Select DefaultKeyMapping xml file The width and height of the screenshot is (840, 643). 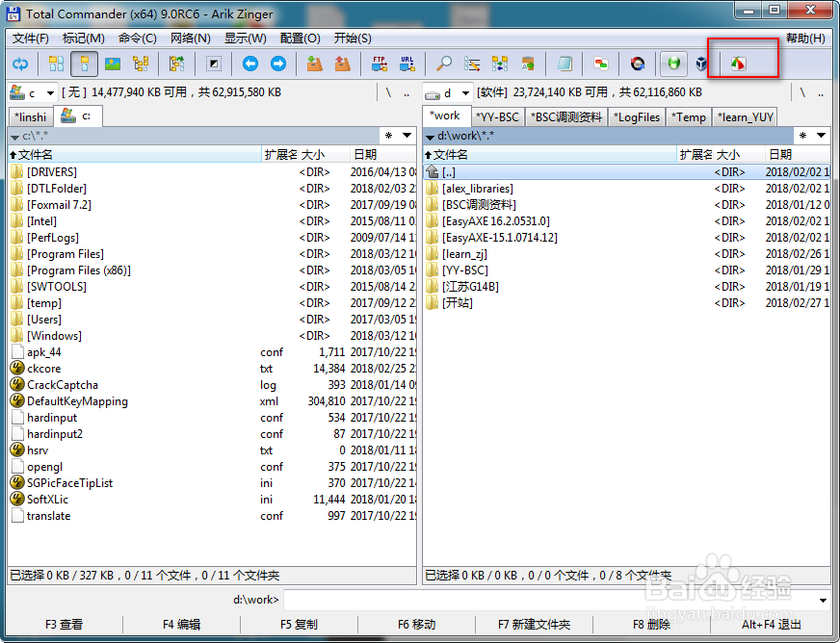point(77,401)
